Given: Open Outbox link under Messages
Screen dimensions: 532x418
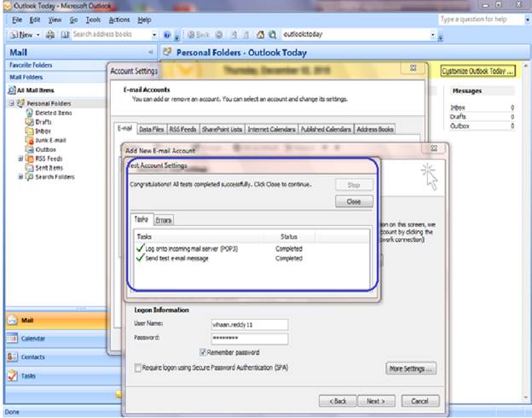Looking at the screenshot, I should pos(460,126).
